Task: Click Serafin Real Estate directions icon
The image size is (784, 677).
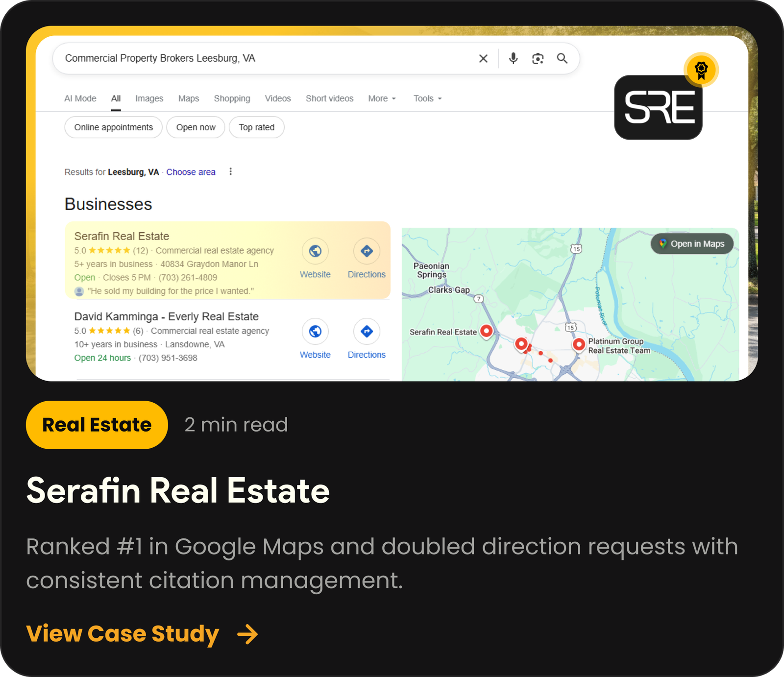Action: tap(367, 251)
